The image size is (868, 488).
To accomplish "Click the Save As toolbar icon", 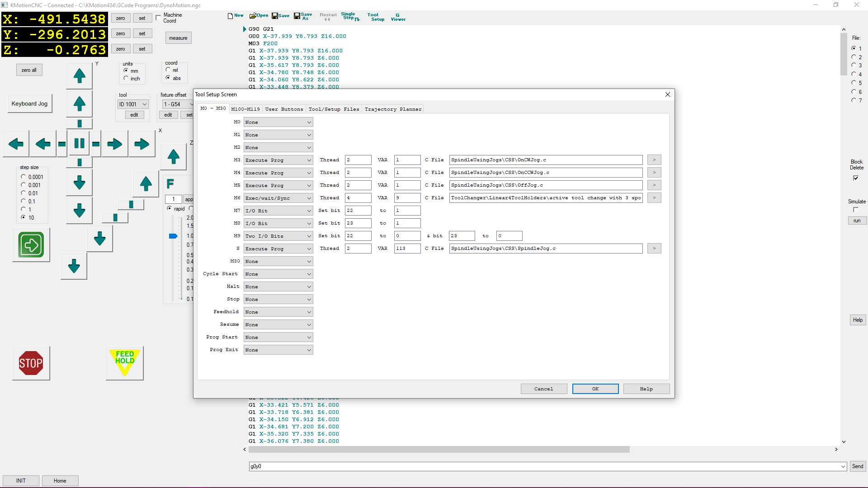I will tap(303, 16).
